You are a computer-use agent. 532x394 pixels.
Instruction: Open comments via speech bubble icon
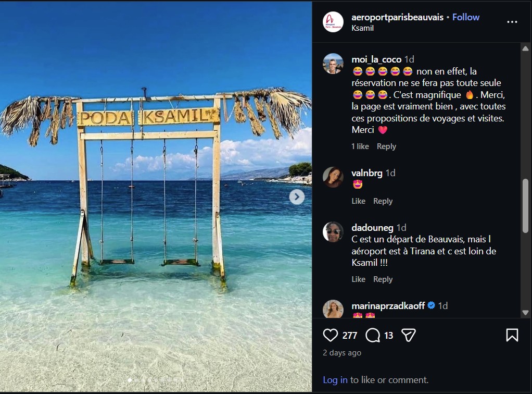pyautogui.click(x=373, y=335)
